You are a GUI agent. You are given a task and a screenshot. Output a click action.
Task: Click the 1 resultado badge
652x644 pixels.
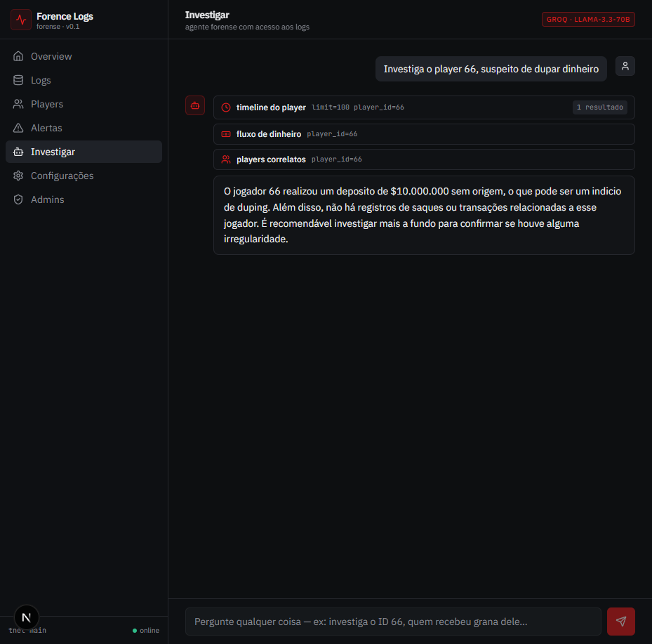point(599,107)
